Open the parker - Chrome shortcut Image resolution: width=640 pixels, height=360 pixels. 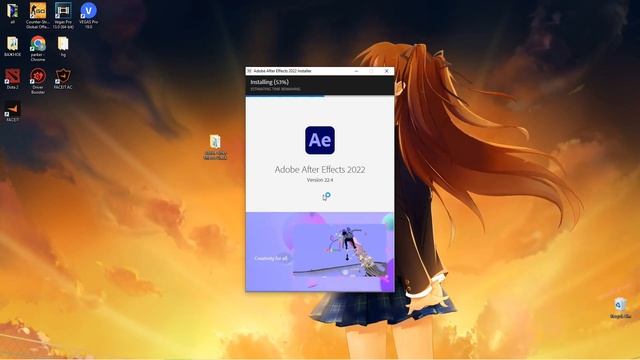point(38,48)
